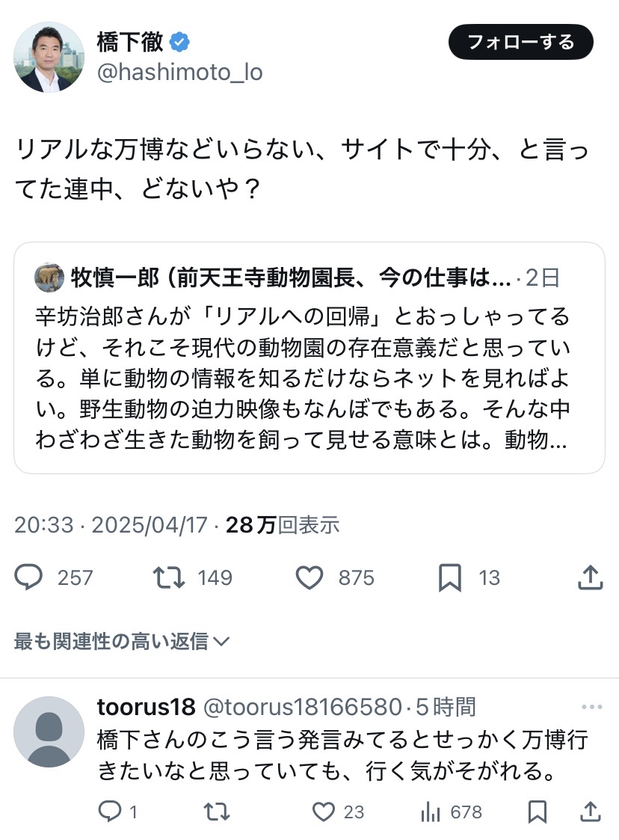This screenshot has height=840, width=619.
Task: Reply to the main post
Action: coord(29,577)
